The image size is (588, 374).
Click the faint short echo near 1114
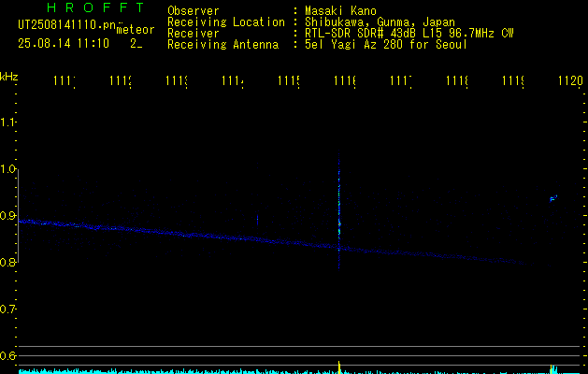[x=257, y=220]
